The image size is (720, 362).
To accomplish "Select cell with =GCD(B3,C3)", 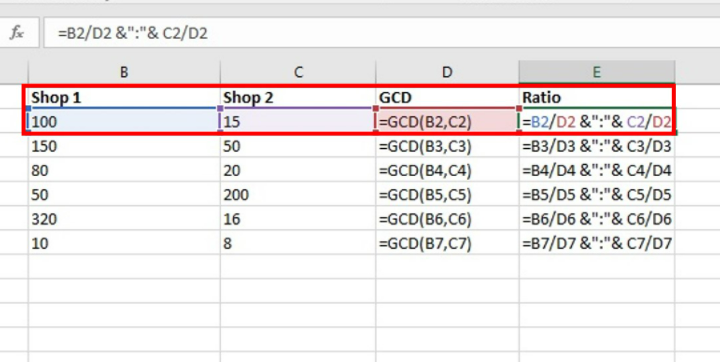I will (448, 146).
